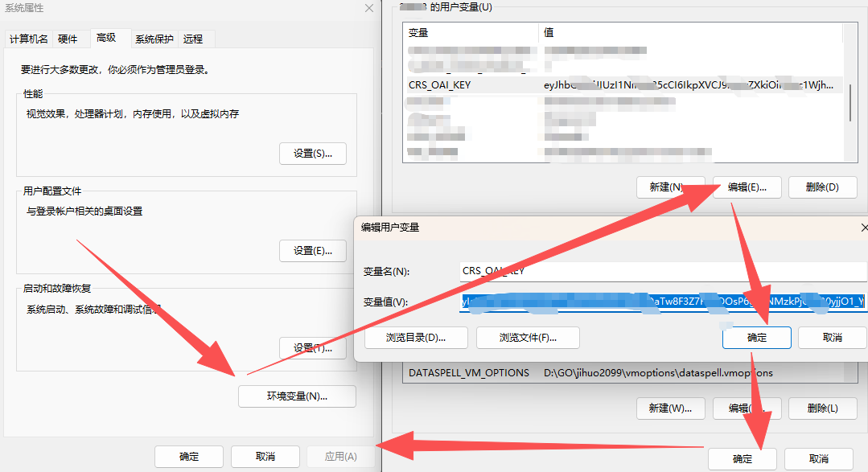The image size is (868, 472).
Task: Click user profile 设置(E)... button
Action: tap(312, 251)
